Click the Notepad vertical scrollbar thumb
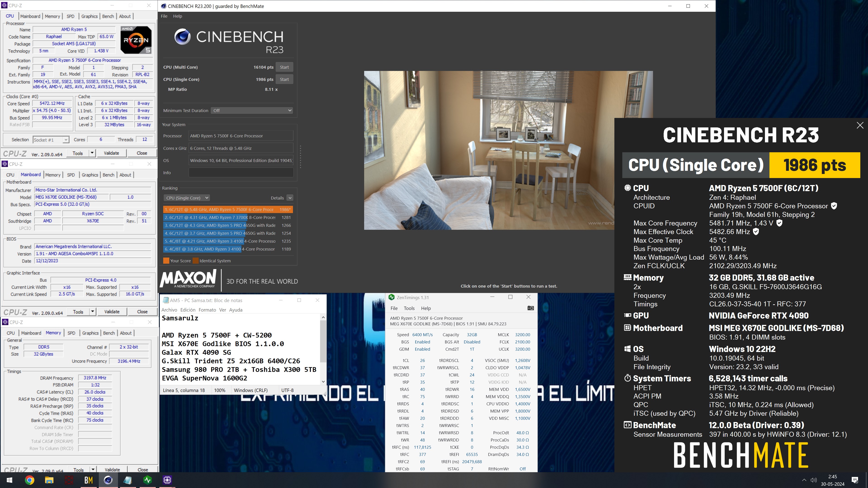Viewport: 868px width, 488px height. click(x=323, y=341)
